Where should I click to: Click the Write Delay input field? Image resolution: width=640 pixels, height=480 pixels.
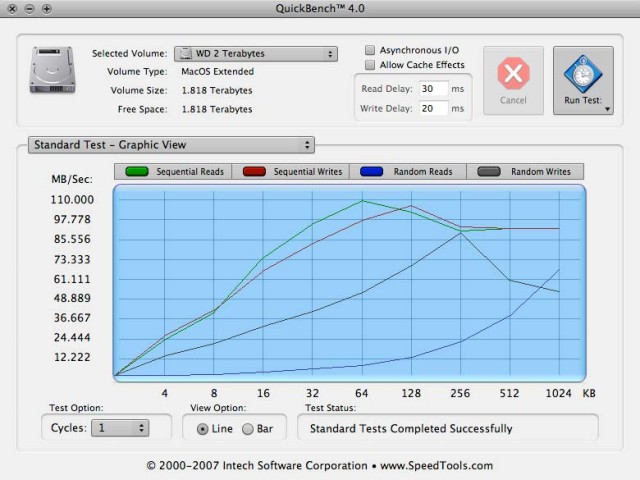point(433,109)
